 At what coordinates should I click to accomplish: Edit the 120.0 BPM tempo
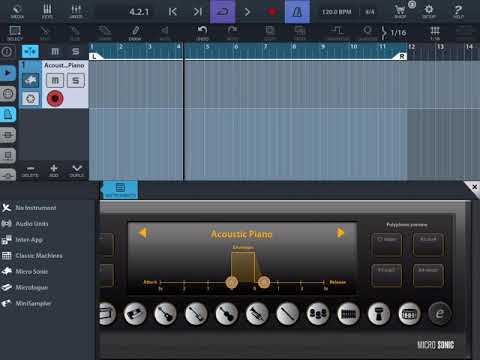point(336,12)
